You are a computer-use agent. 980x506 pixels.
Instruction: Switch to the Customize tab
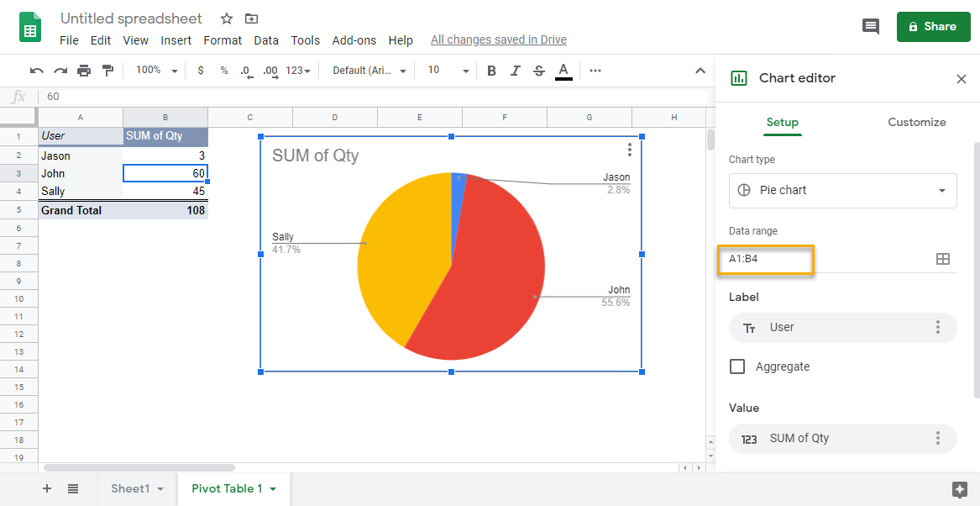(x=917, y=123)
